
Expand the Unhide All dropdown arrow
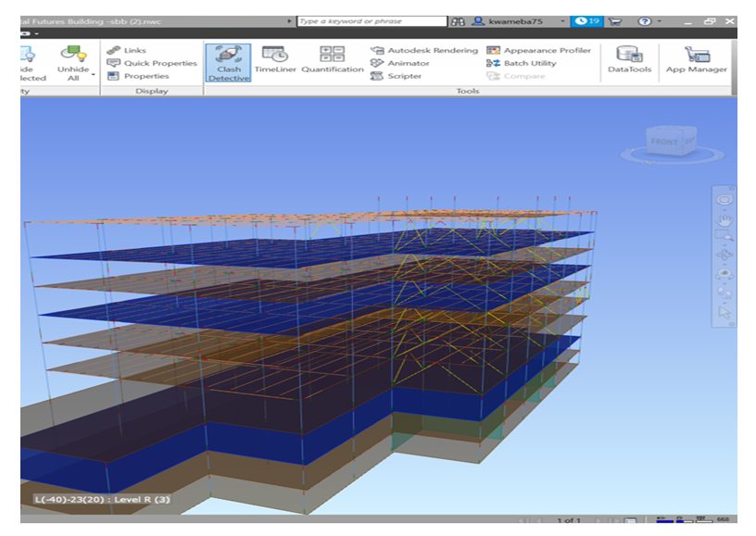[x=94, y=74]
